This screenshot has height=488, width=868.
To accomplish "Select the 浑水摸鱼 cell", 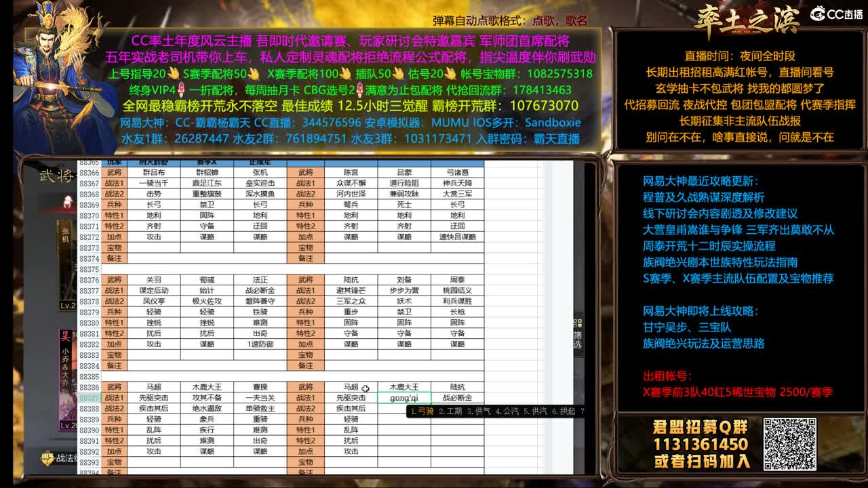I will coord(260,194).
